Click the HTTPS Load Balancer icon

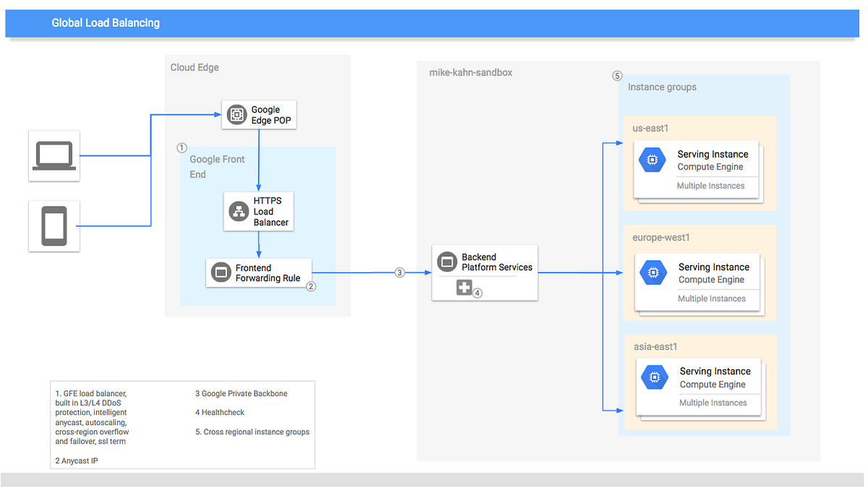[238, 211]
